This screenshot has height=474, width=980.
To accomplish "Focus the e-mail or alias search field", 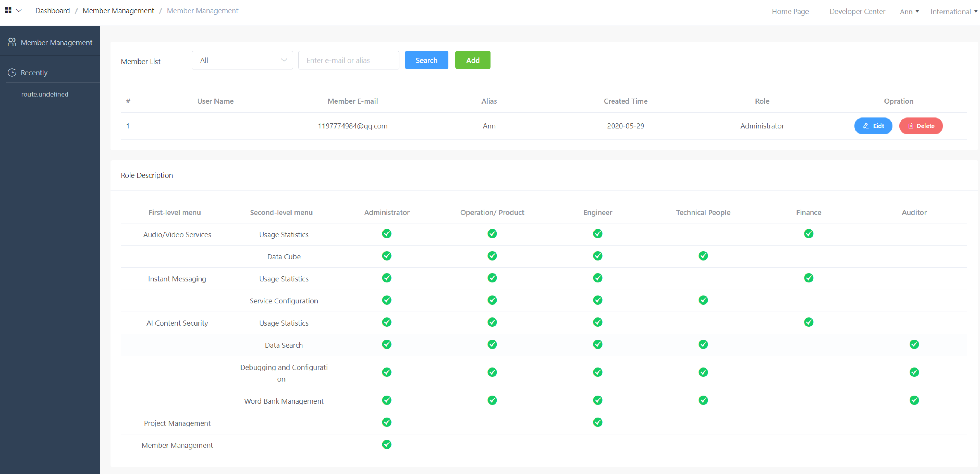I will 348,60.
